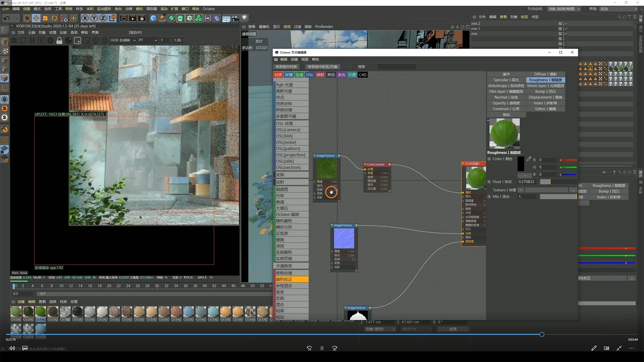Image resolution: width=644 pixels, height=362 pixels.
Task: Open the PT kernel dropdown
Action: [148, 40]
